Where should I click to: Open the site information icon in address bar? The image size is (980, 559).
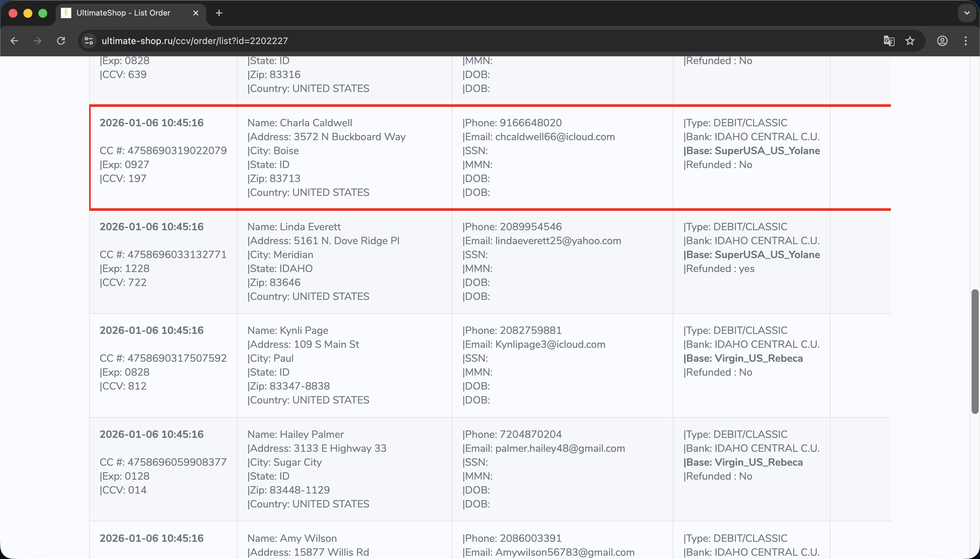pyautogui.click(x=89, y=41)
